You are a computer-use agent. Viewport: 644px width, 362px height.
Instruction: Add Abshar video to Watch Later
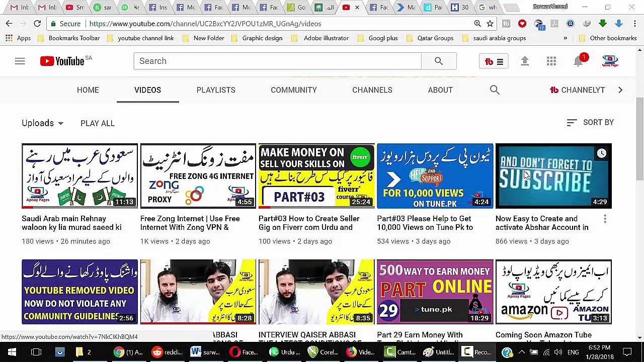(602, 153)
